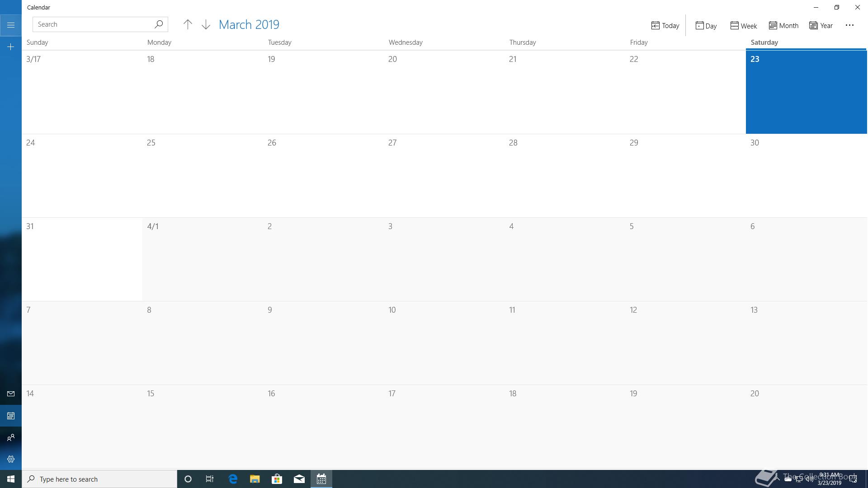Open Cortana circle icon on taskbar
Viewport: 868px width, 488px height.
click(188, 479)
